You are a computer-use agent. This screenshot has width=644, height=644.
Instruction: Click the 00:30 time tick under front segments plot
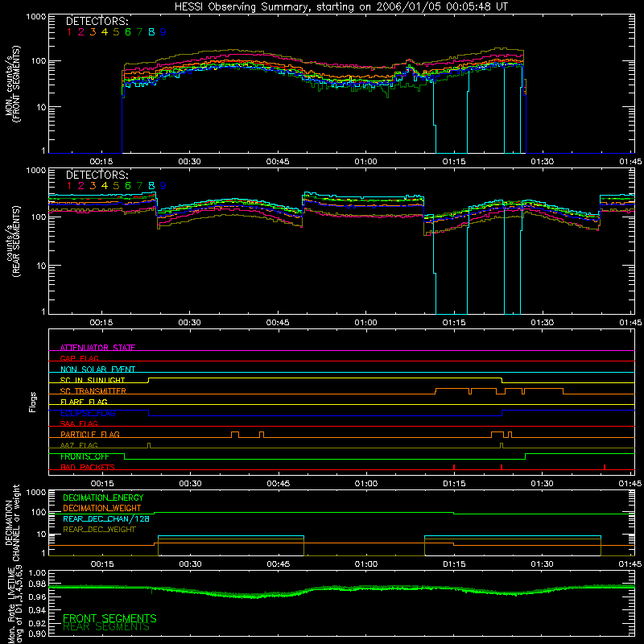pyautogui.click(x=190, y=162)
